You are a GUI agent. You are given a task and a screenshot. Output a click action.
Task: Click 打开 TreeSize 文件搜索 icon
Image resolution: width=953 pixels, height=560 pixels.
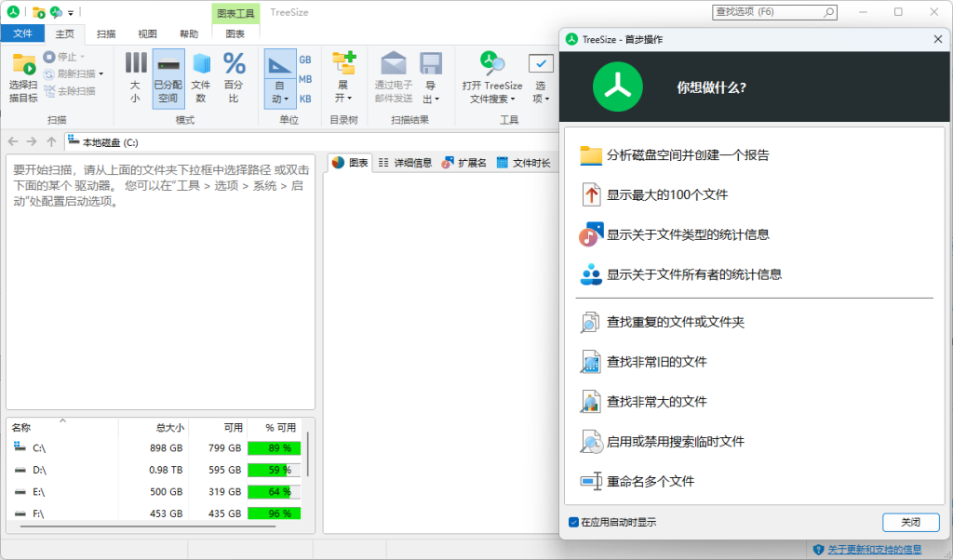[x=491, y=65]
